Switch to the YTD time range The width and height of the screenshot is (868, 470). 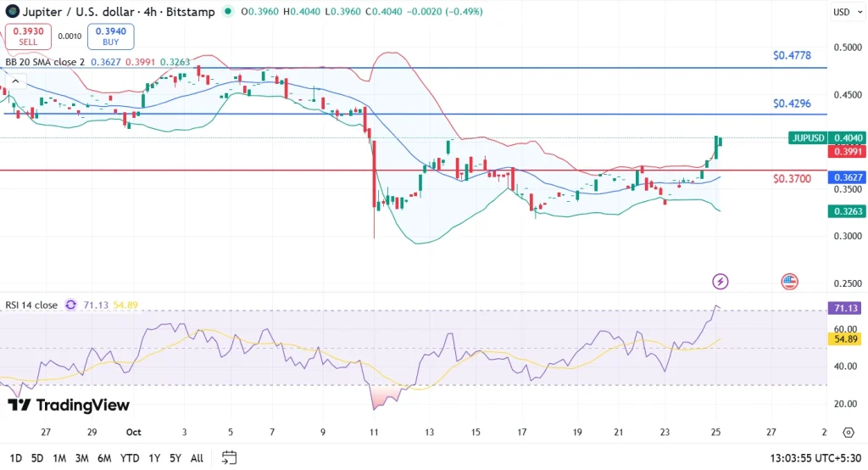[x=130, y=458]
